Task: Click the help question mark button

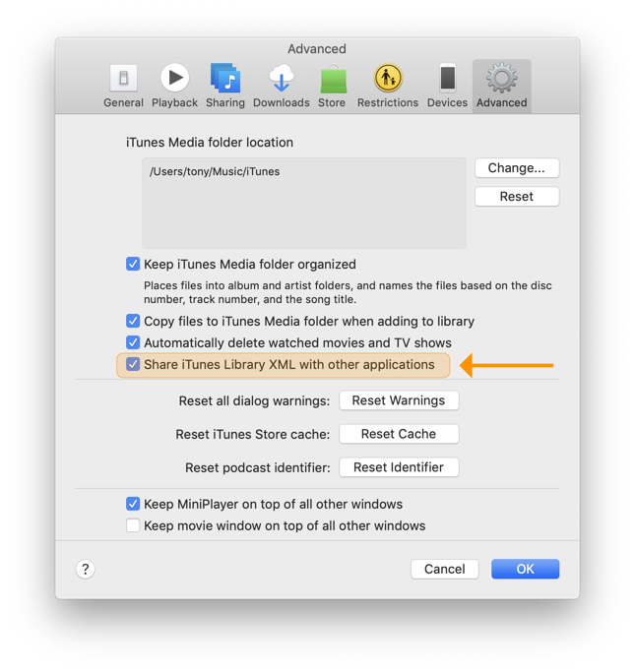Action: tap(86, 569)
